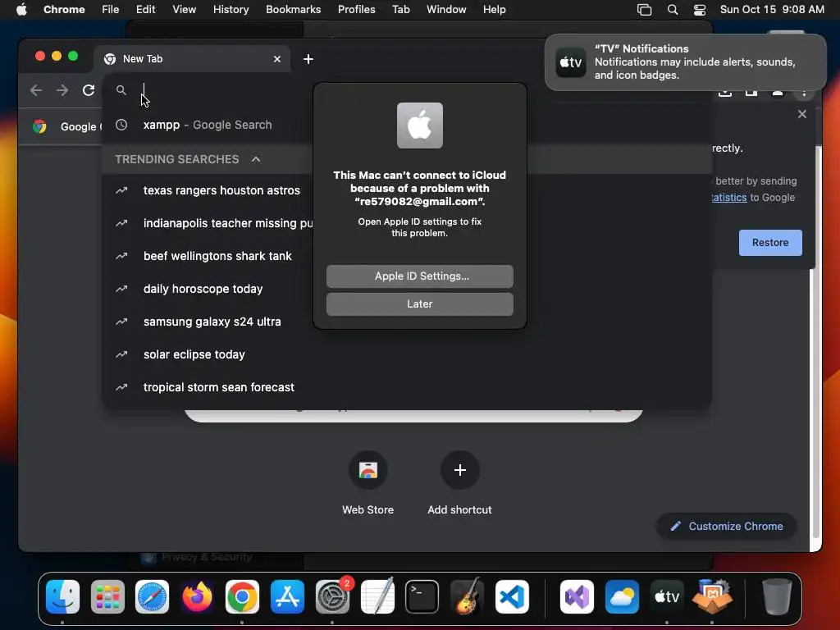The image size is (840, 630).
Task: Click Chrome's back arrow button
Action: coord(36,90)
